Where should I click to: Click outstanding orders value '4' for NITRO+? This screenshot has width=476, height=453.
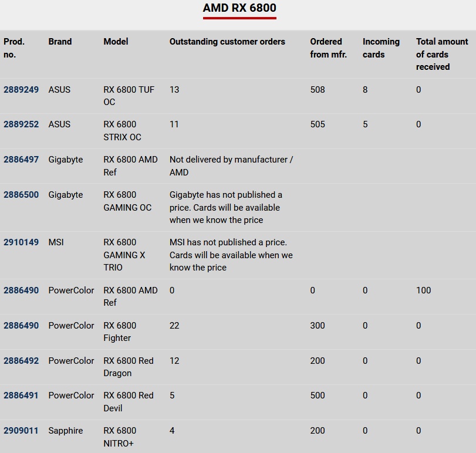[x=172, y=431]
